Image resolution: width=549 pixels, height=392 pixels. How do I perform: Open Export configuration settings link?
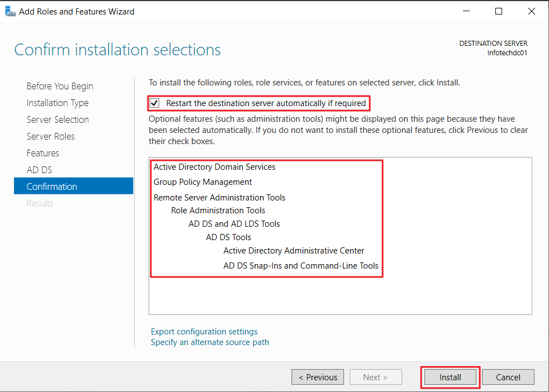204,332
